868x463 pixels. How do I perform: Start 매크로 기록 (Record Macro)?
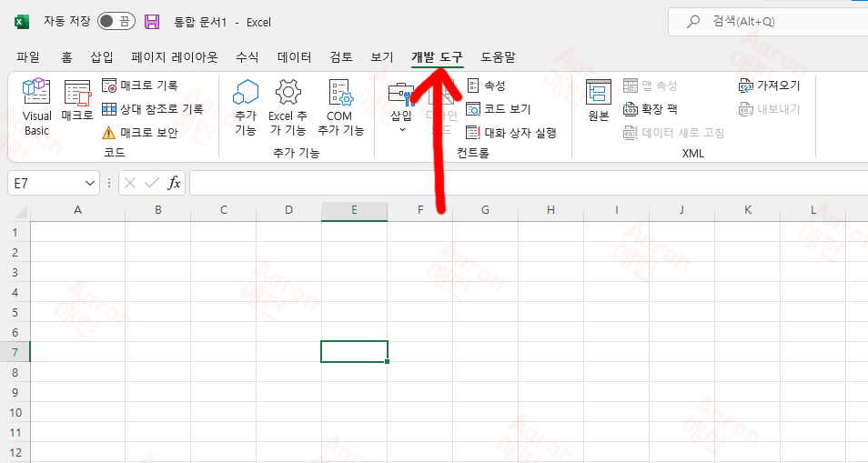[x=140, y=86]
